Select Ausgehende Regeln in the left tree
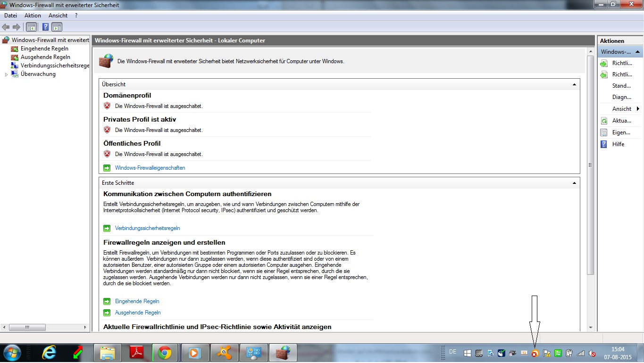The height and width of the screenshot is (363, 644). pyautogui.click(x=45, y=57)
